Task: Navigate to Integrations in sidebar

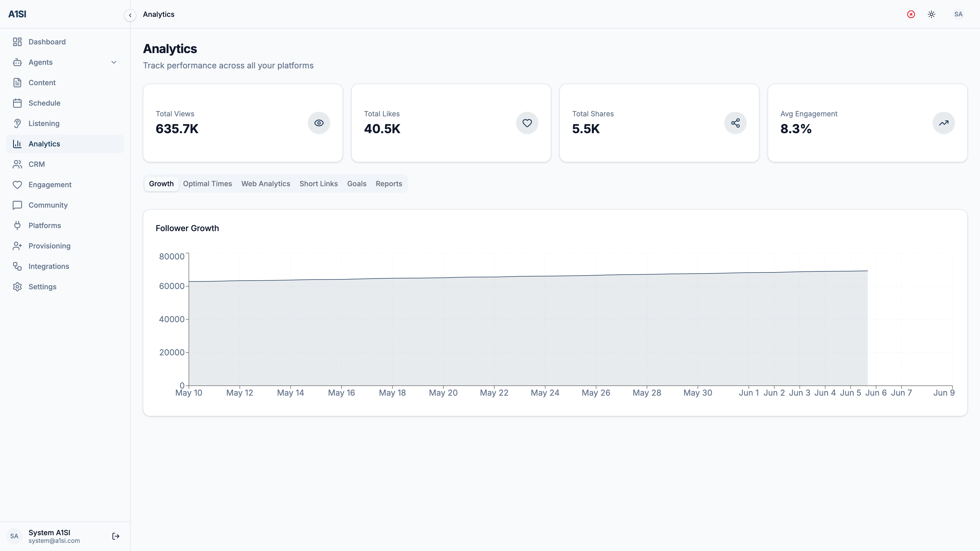Action: pyautogui.click(x=65, y=266)
